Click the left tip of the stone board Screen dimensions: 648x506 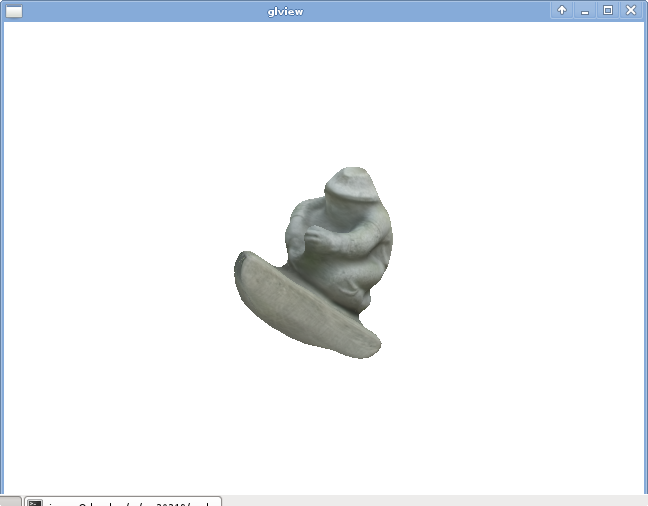243,263
